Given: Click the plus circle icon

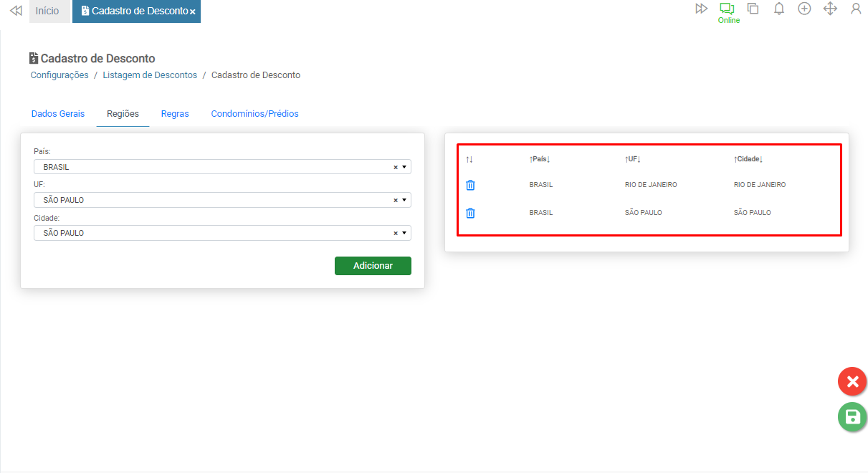Looking at the screenshot, I should coord(804,9).
